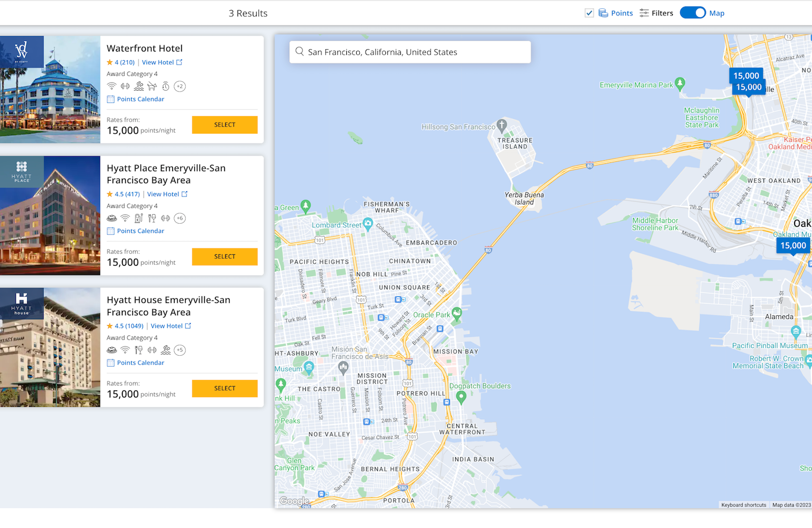Open the Filters panel
Viewport: 812px width, 528px height.
(x=656, y=13)
